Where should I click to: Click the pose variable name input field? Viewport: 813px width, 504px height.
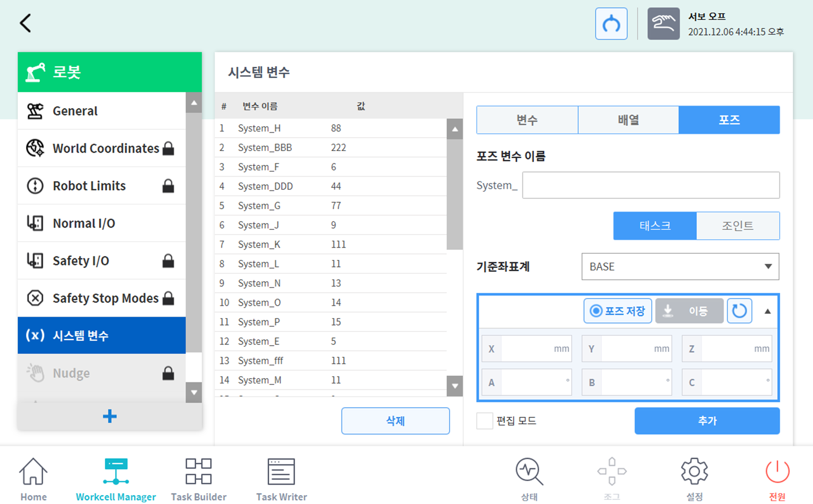coord(650,185)
